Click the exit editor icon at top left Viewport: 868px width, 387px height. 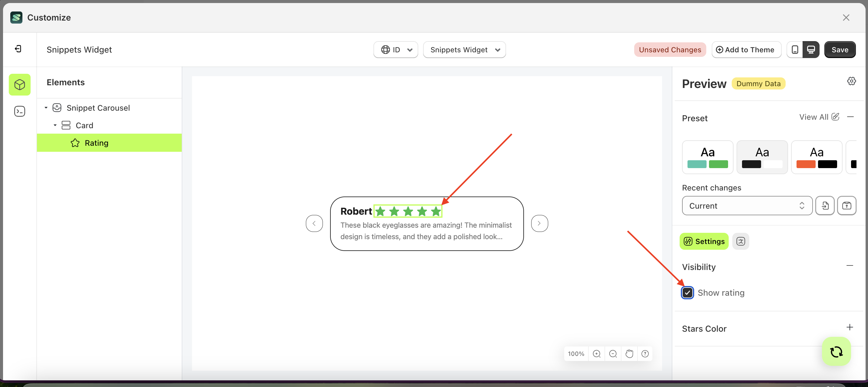pos(18,49)
